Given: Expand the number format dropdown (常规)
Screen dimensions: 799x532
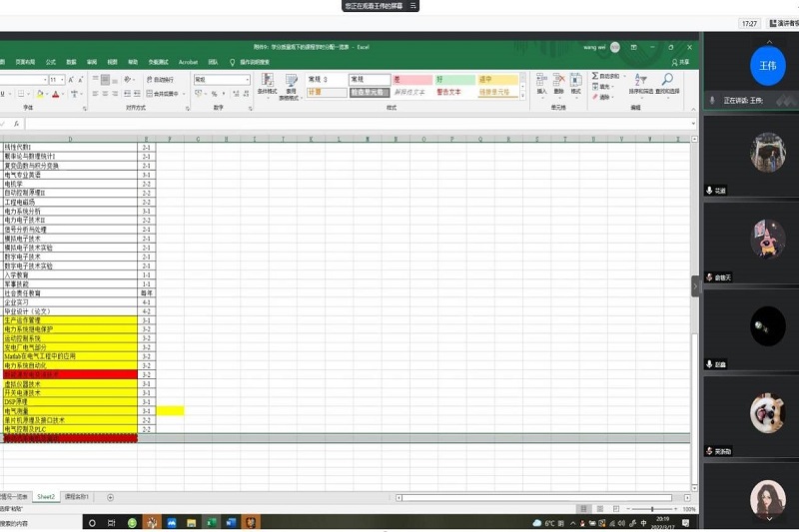Looking at the screenshot, I should pyautogui.click(x=248, y=80).
